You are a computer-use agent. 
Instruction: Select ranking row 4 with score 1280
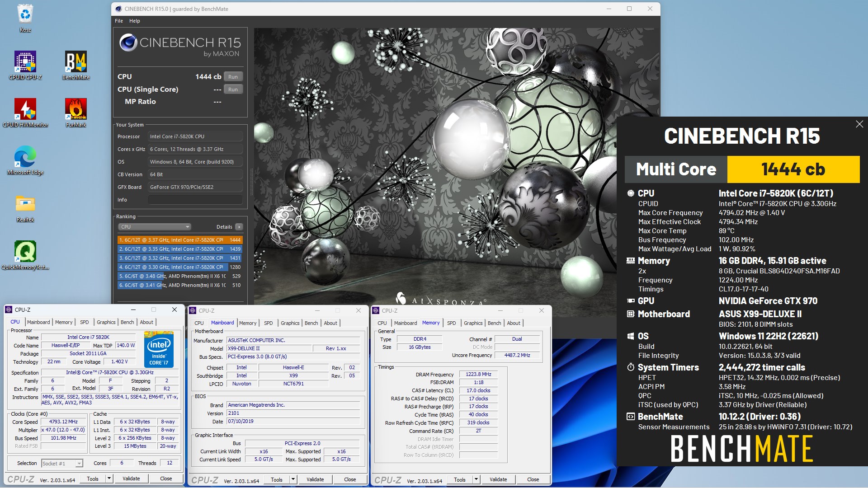pyautogui.click(x=180, y=267)
